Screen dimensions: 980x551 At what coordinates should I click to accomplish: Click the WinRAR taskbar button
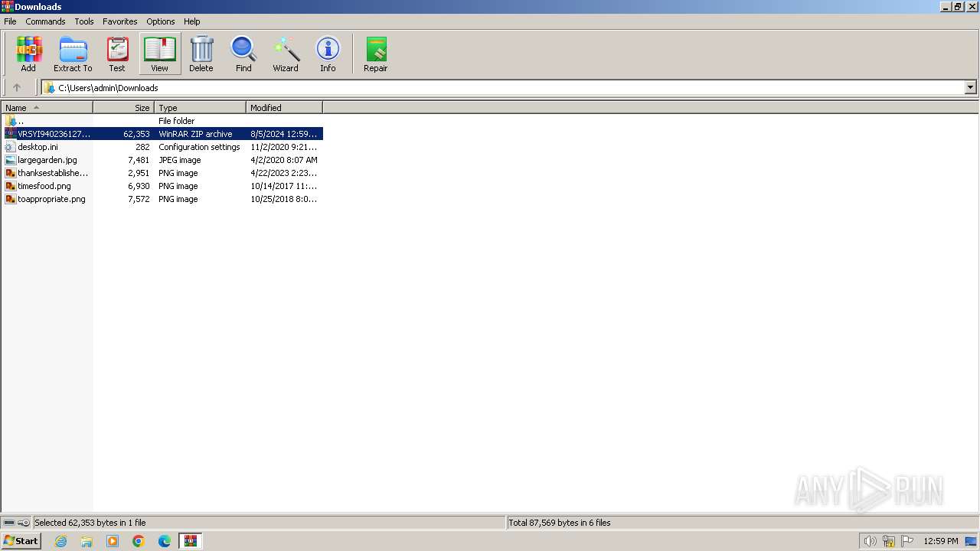click(191, 541)
